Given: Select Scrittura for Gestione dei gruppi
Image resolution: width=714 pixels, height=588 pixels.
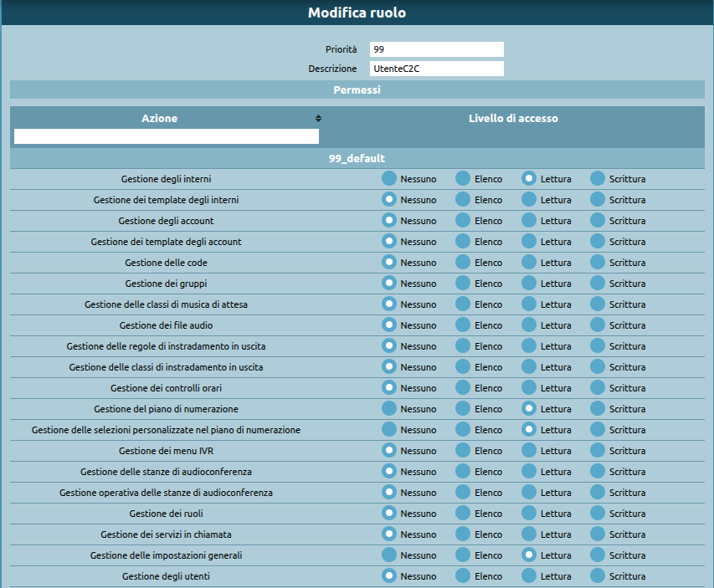Looking at the screenshot, I should pos(598,283).
